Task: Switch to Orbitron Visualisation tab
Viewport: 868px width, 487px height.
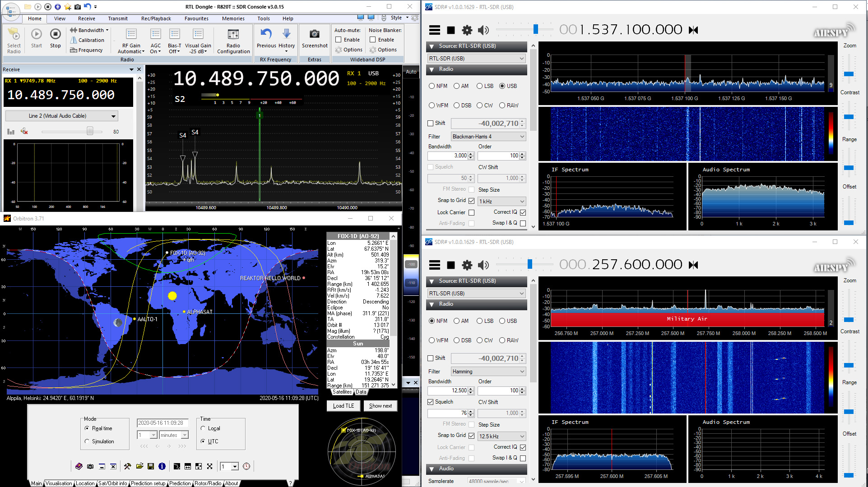Action: [x=59, y=483]
